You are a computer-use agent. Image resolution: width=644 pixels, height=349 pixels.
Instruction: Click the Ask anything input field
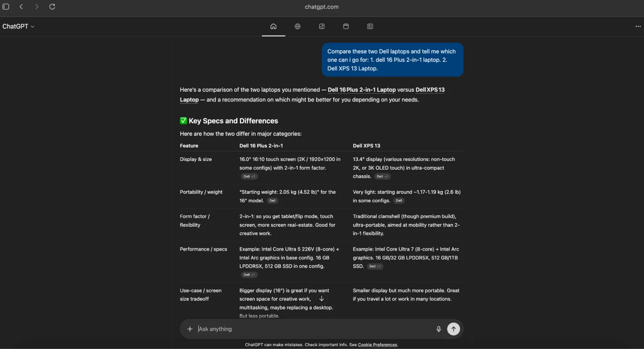click(x=314, y=329)
